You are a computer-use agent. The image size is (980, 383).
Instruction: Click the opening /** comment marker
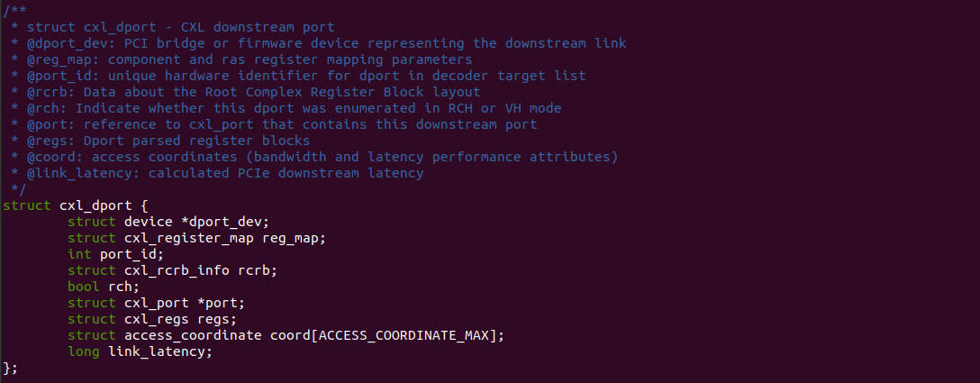tap(13, 11)
